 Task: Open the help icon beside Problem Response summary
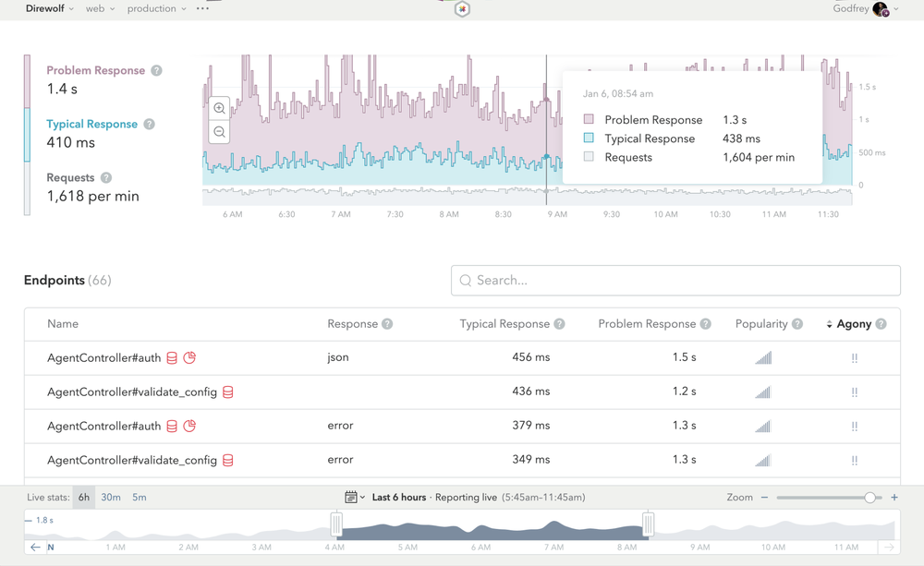[x=156, y=71]
